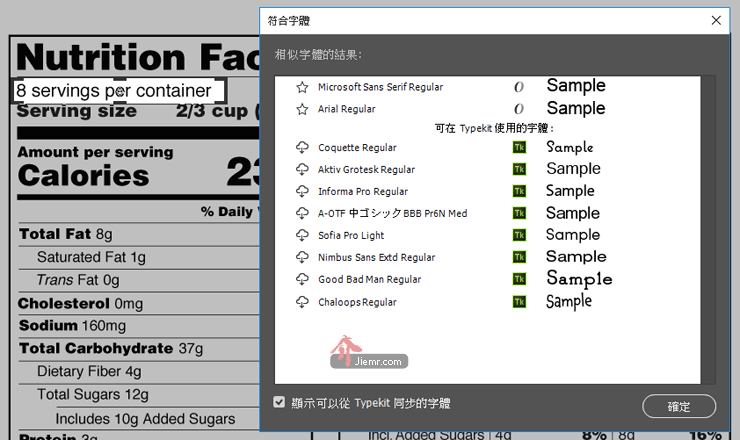Select the A-OTF 中ゴシック BBB Pr6N Med name
Screen dimensions: 740x440
tap(393, 213)
